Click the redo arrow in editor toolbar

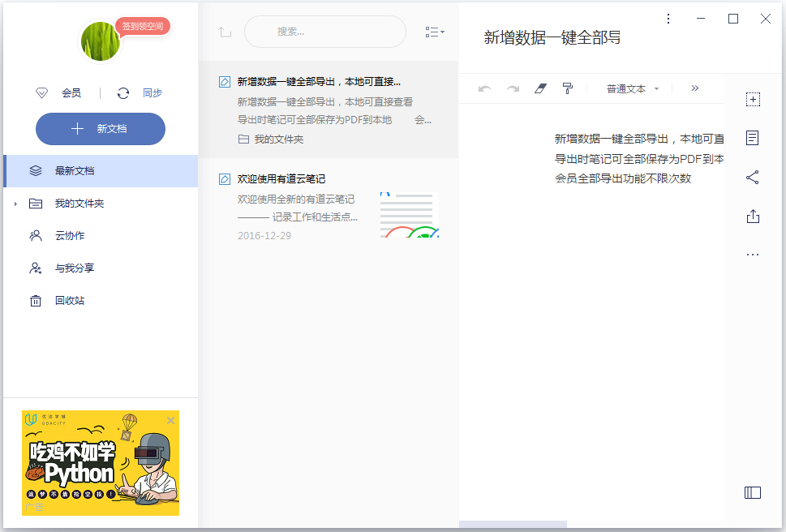tap(513, 88)
